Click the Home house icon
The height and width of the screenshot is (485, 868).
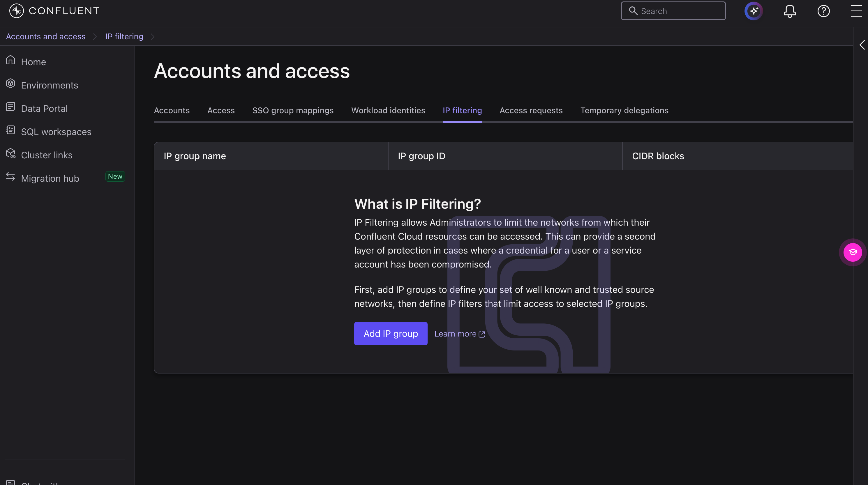10,60
